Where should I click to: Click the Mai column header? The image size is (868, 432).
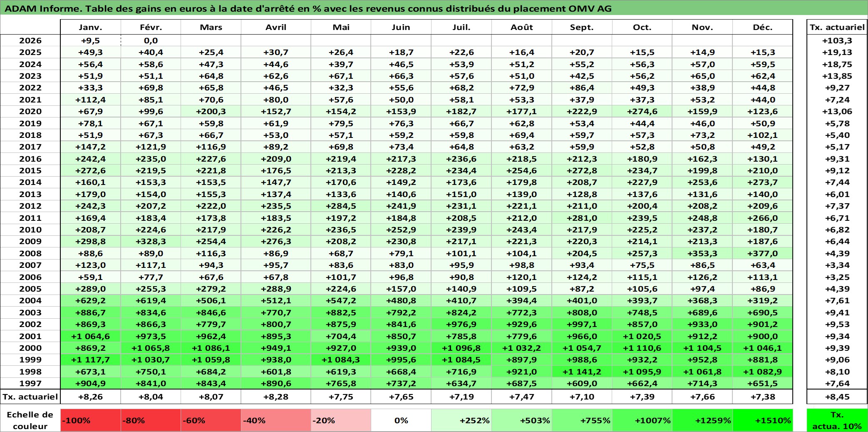(341, 27)
